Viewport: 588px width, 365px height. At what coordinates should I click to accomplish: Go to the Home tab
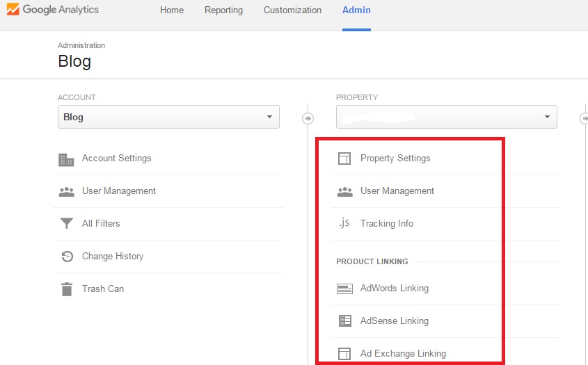click(172, 10)
